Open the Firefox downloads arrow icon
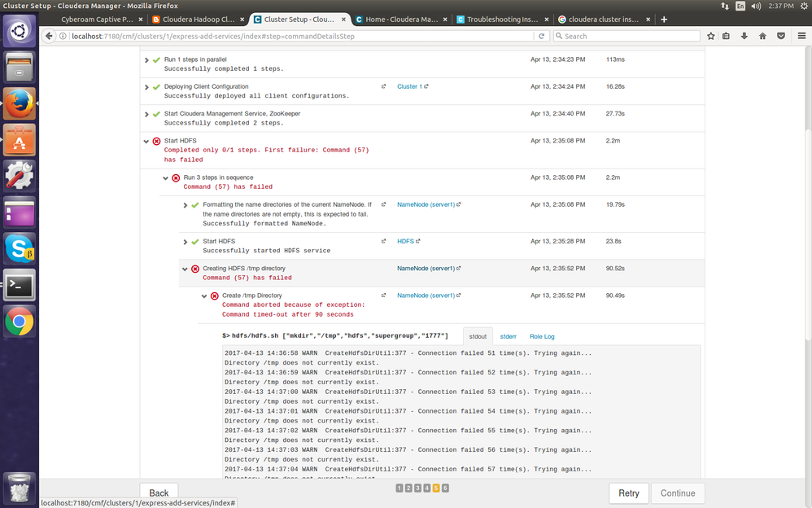The height and width of the screenshot is (508, 812). pos(744,36)
